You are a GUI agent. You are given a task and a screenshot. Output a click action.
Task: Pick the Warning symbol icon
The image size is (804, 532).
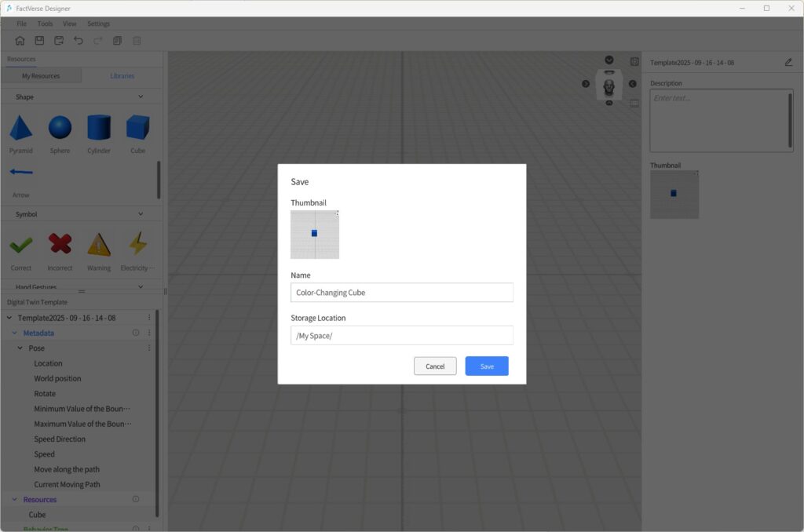(x=99, y=245)
